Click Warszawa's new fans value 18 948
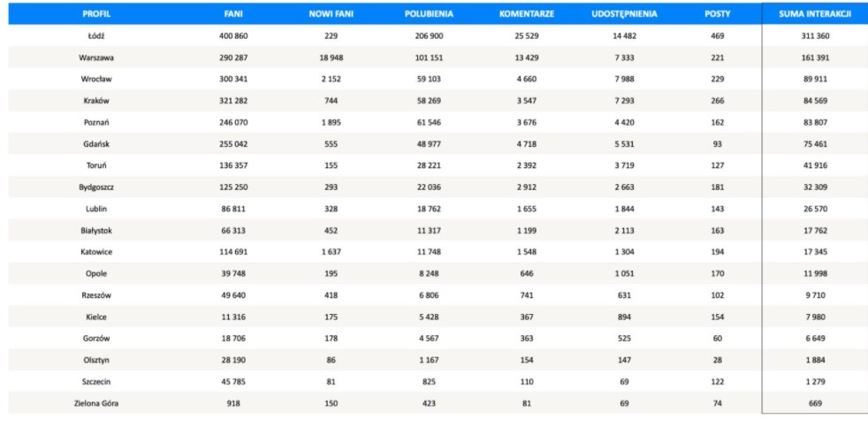Image resolution: width=868 pixels, height=421 pixels. [x=332, y=57]
